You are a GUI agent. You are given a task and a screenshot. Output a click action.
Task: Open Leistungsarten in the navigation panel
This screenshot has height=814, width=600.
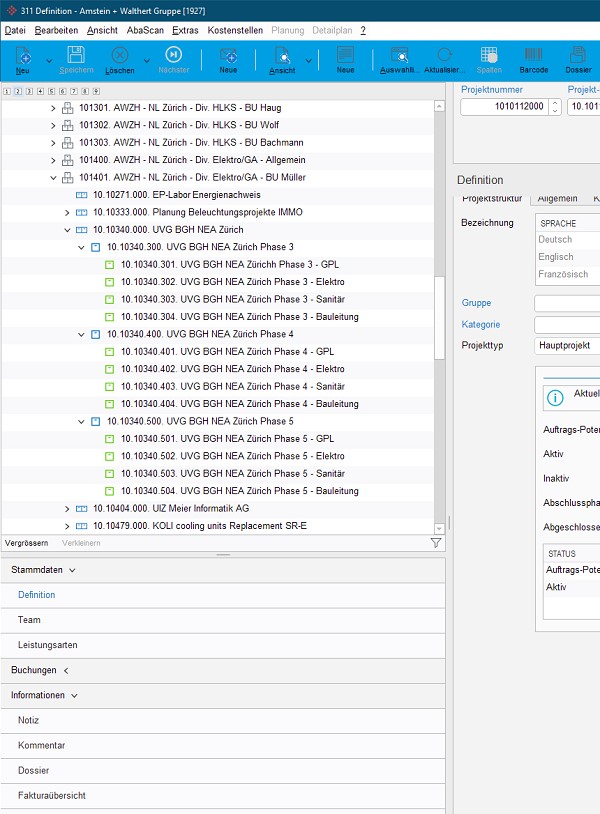tap(47, 645)
